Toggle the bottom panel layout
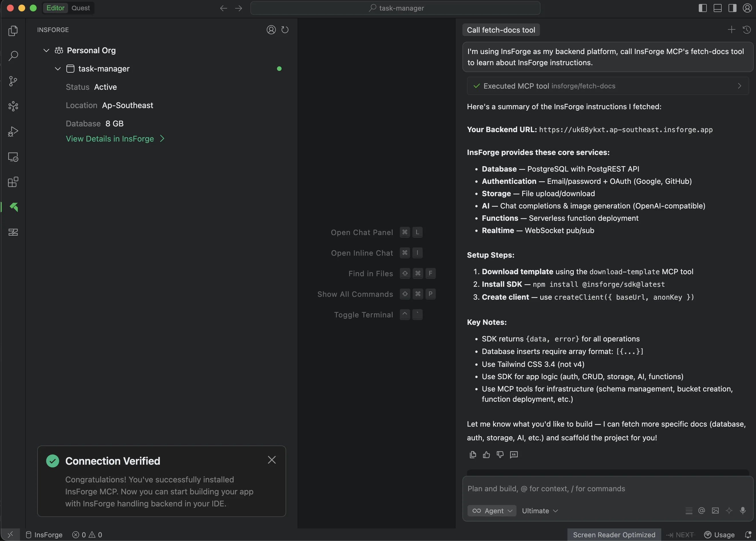This screenshot has width=756, height=541. pos(718,8)
